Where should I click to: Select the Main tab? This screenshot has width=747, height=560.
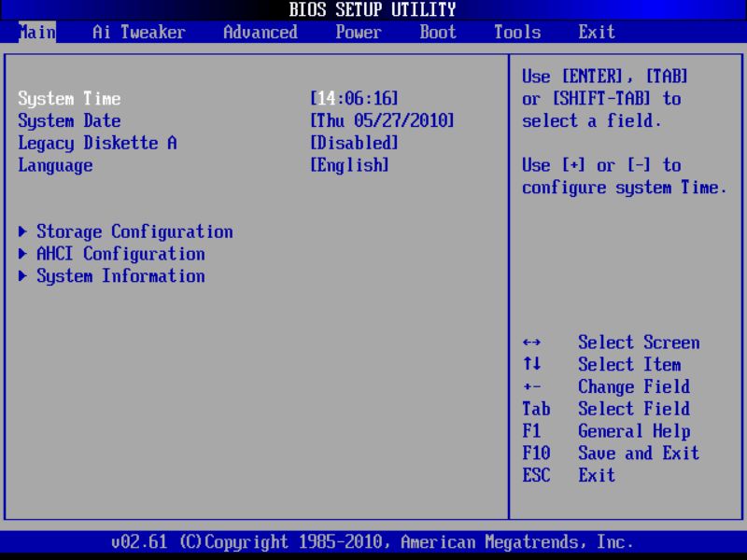37,32
